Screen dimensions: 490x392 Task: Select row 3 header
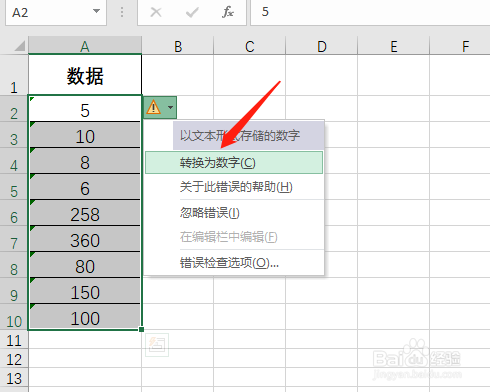point(14,135)
